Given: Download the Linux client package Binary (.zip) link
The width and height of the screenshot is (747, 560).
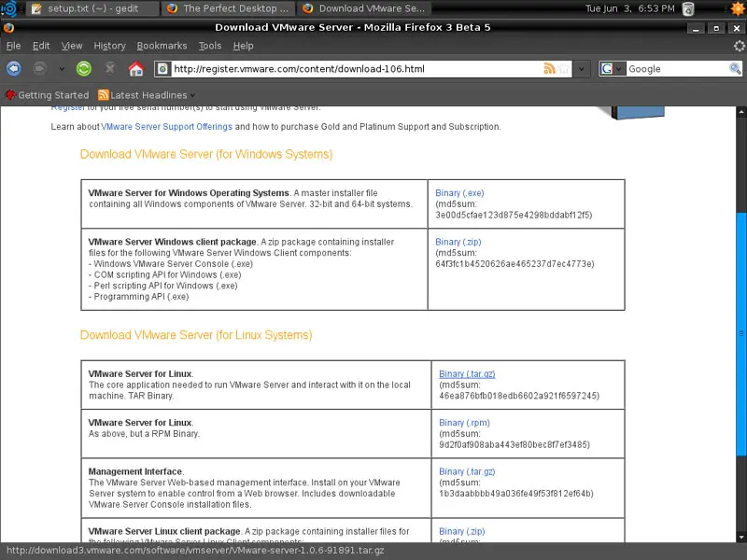Looking at the screenshot, I should [x=461, y=531].
